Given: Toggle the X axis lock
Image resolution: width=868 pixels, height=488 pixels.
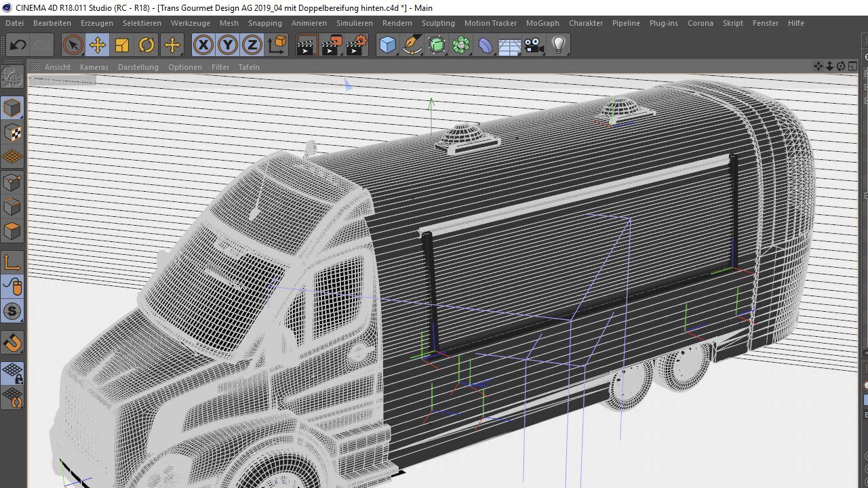Looking at the screenshot, I should (203, 45).
